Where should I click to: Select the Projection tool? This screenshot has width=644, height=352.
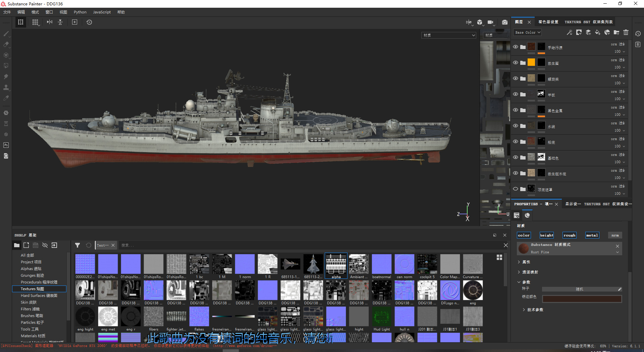pos(6,55)
